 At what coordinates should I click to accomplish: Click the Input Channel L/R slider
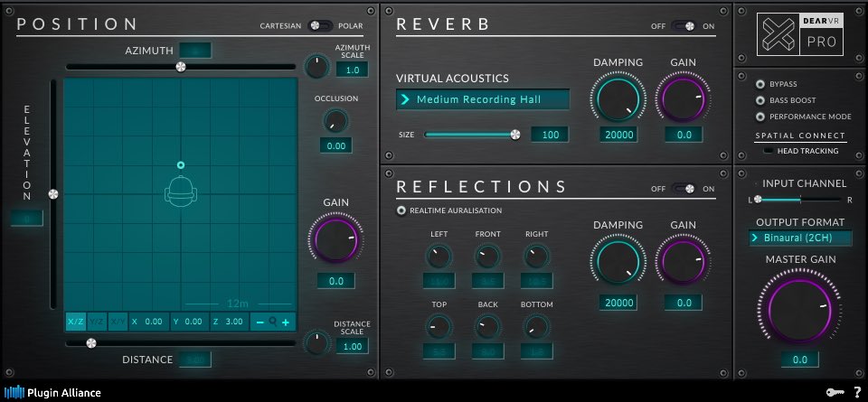point(800,200)
